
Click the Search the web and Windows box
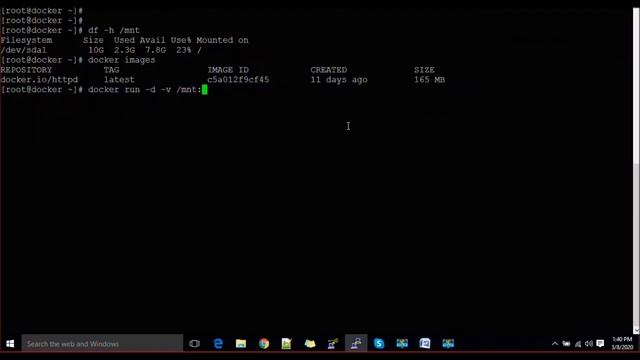[102, 344]
